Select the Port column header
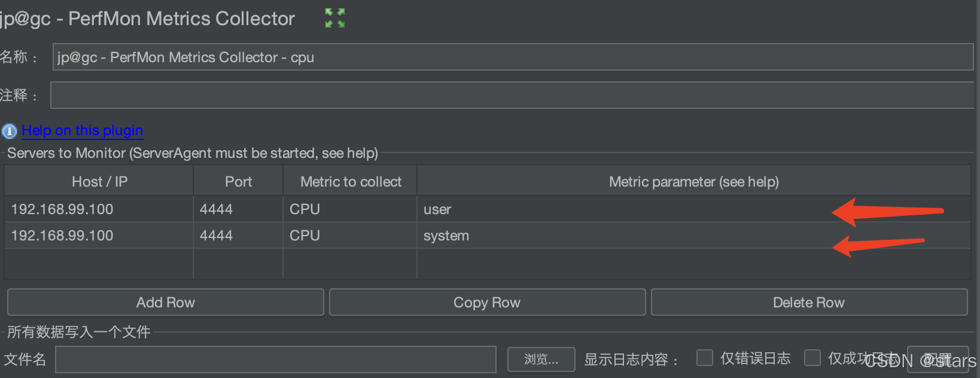This screenshot has width=980, height=378. click(238, 181)
